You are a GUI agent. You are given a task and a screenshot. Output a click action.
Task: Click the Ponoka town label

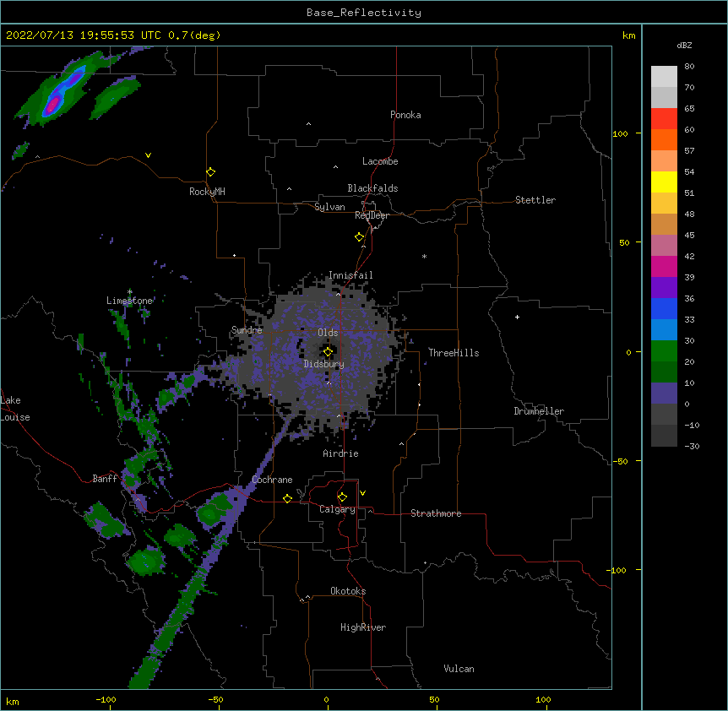point(405,115)
